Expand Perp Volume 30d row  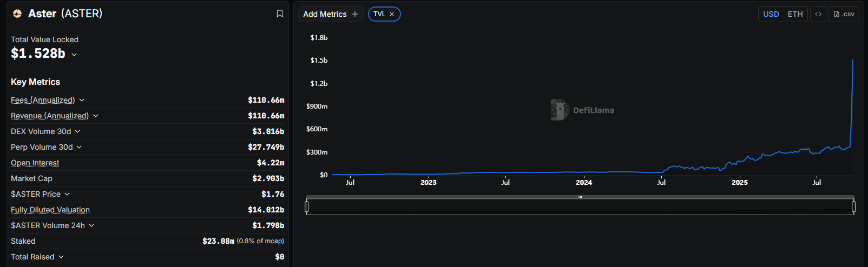[79, 147]
